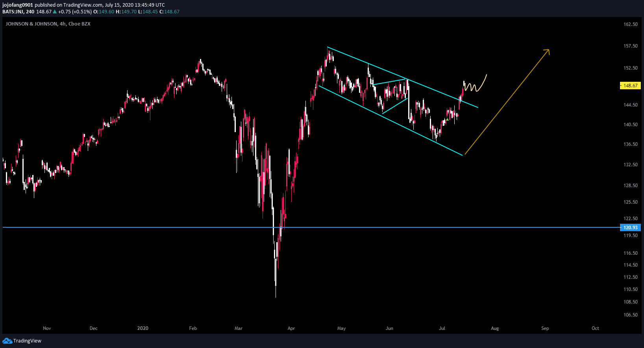Click the TradingView brand text link
The image size is (644, 348).
tap(27, 341)
